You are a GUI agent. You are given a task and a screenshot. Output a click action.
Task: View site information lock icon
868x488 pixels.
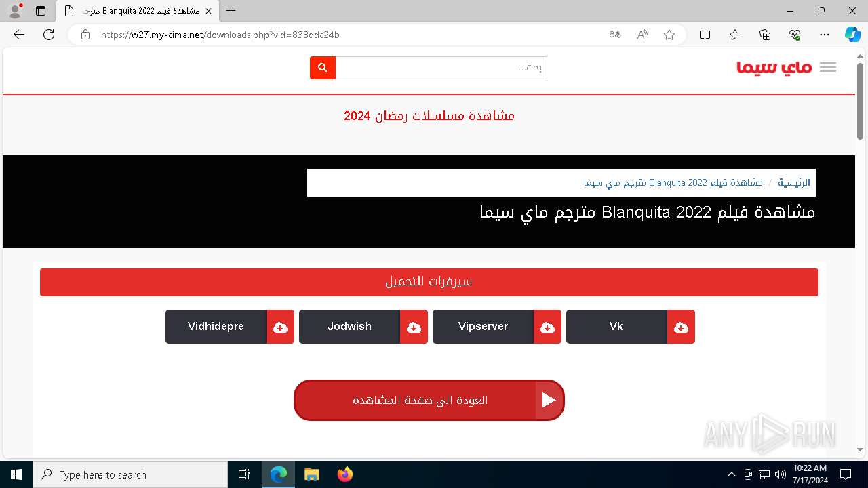click(85, 35)
